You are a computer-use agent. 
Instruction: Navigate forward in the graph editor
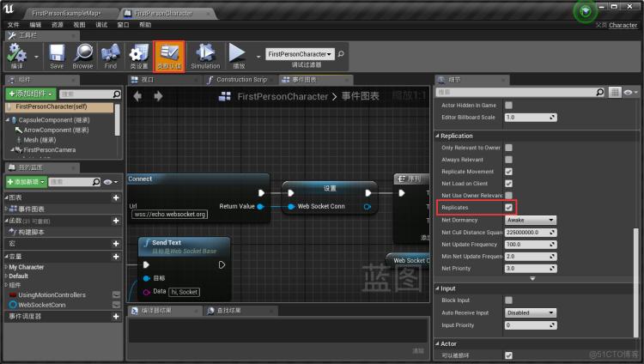pos(158,96)
